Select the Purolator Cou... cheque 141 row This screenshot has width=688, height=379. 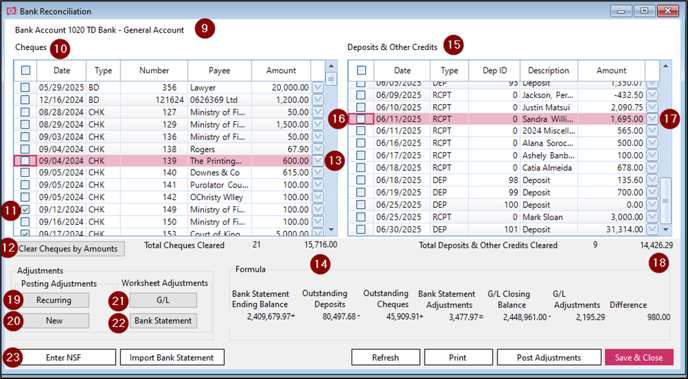tap(170, 185)
